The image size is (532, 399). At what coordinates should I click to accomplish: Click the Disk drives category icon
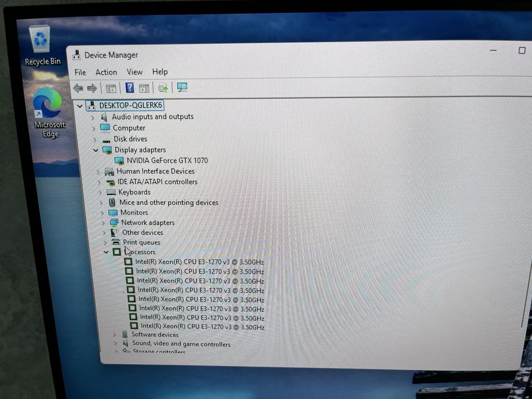pos(107,140)
